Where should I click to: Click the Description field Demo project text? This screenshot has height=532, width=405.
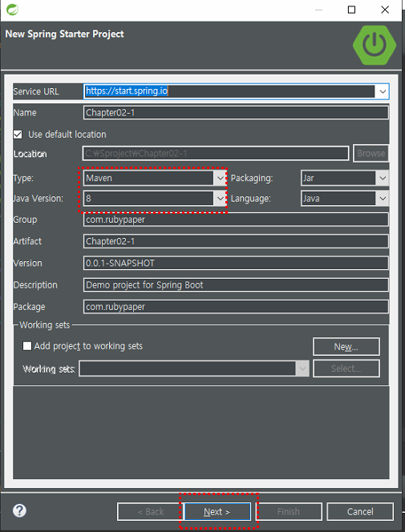click(x=236, y=284)
